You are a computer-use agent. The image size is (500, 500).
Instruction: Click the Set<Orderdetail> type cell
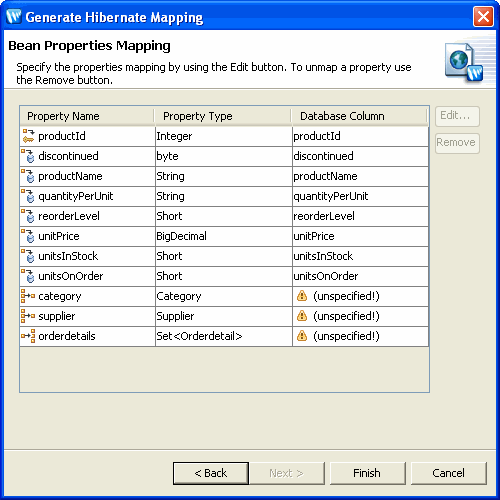224,336
